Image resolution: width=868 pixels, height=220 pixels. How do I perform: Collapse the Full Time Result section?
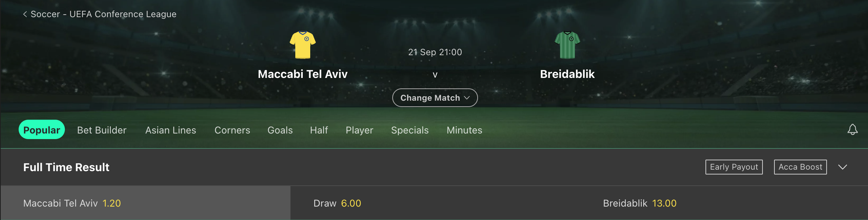pos(843,167)
